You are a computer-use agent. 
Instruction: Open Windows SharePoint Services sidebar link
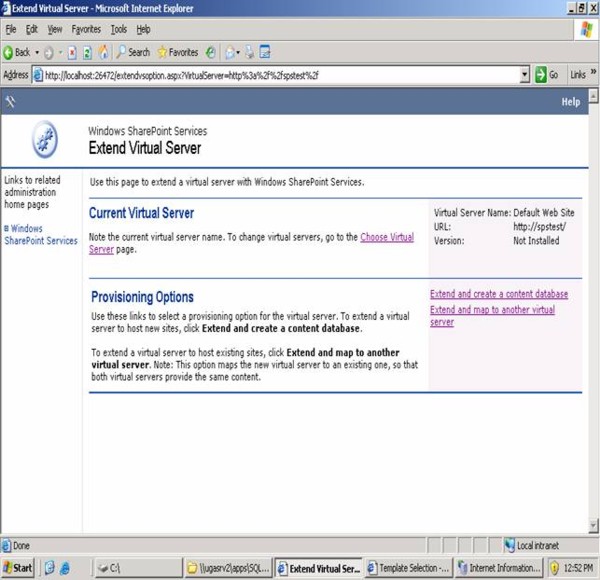41,235
